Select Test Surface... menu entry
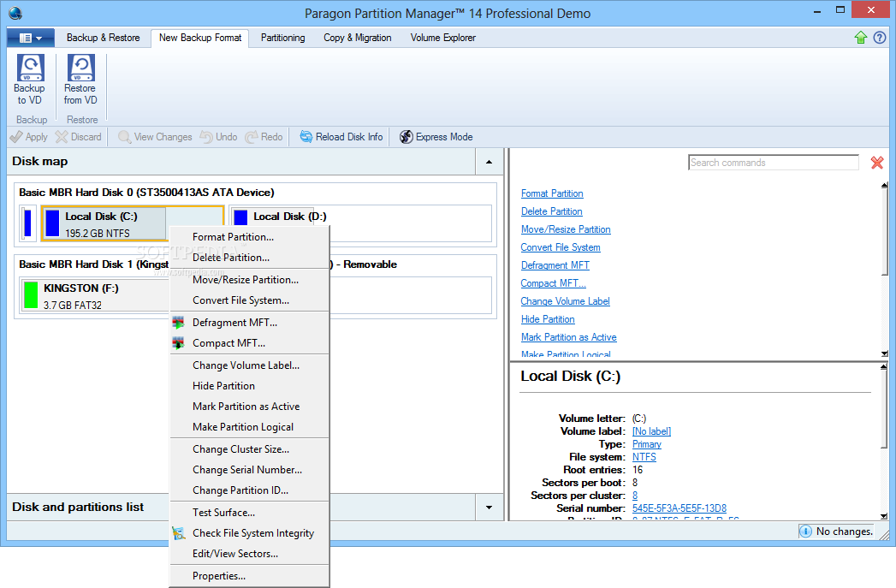Screen dimensions: 896x588 coord(250,513)
